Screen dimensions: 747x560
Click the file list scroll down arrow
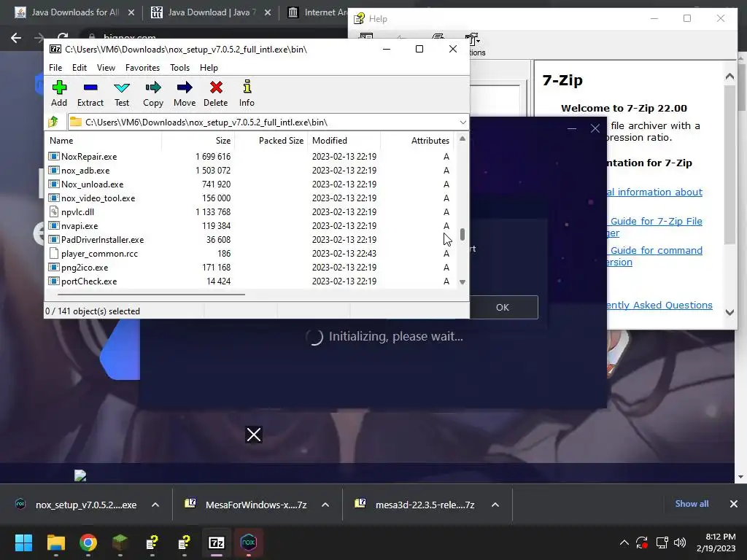(462, 282)
